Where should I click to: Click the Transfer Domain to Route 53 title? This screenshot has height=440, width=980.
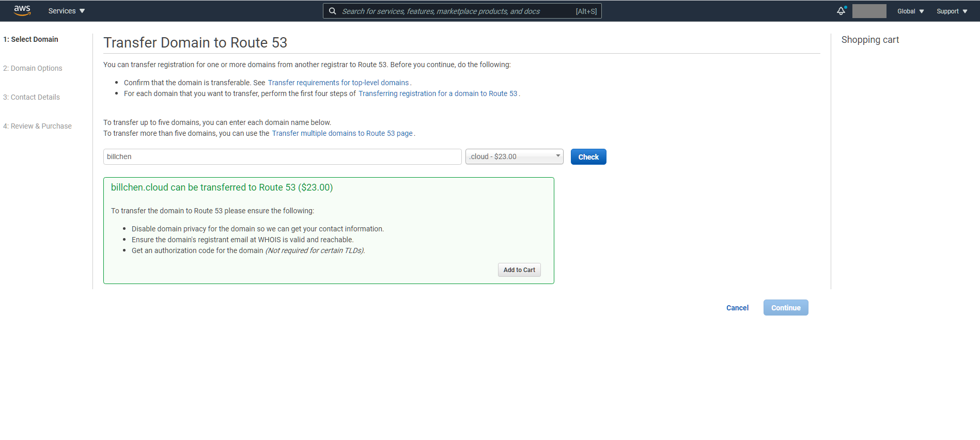coord(195,42)
